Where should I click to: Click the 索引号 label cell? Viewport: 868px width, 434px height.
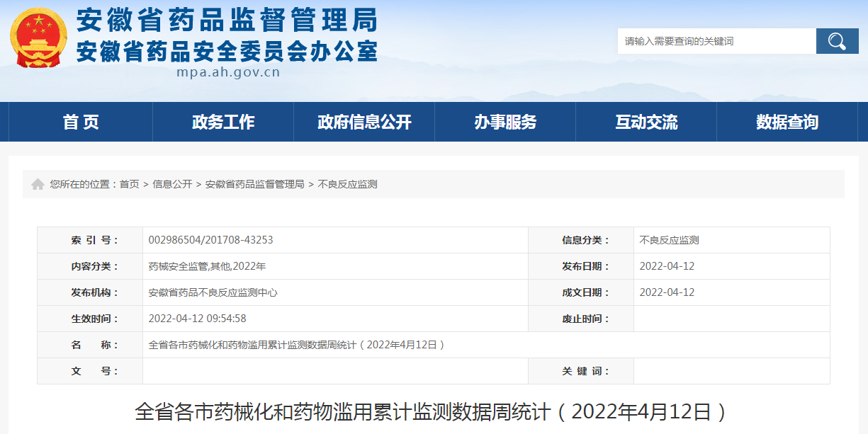coord(90,240)
